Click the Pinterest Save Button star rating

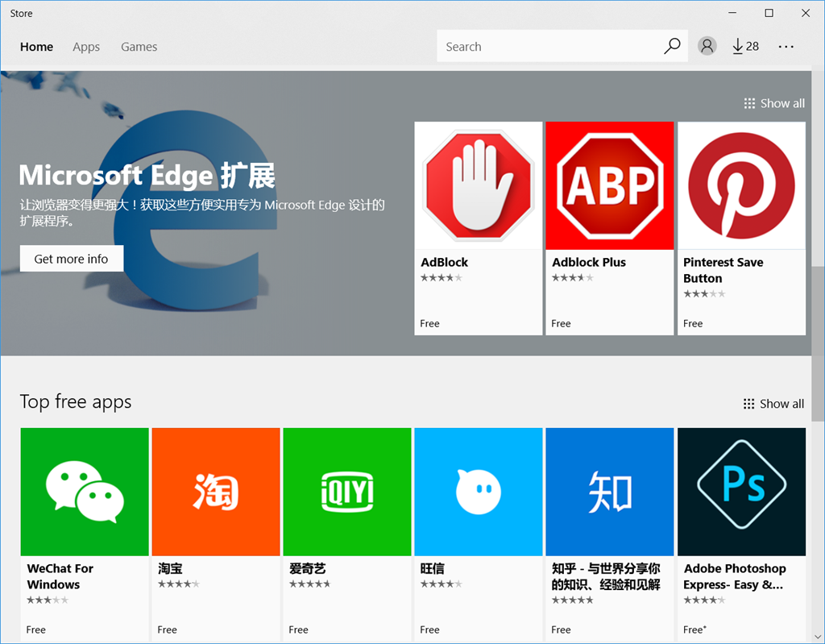704,294
